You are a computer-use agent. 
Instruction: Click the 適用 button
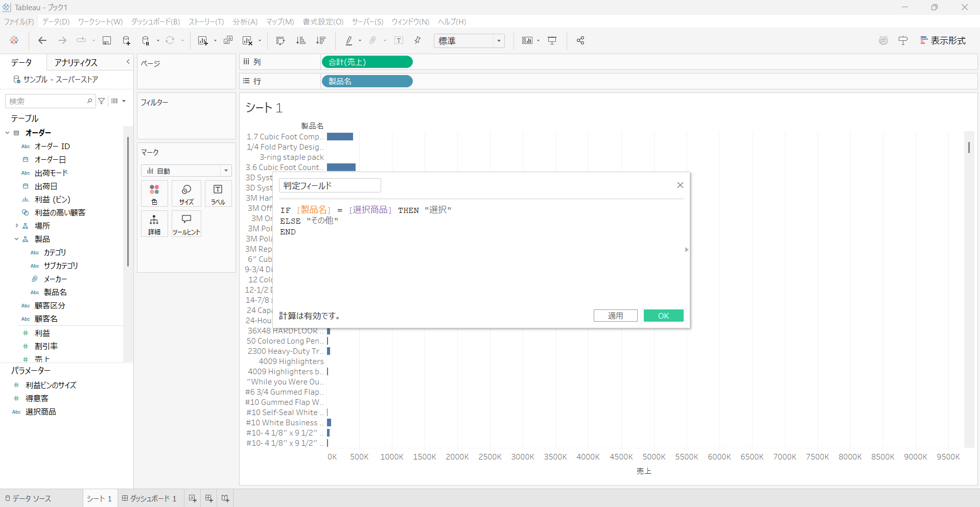point(615,316)
